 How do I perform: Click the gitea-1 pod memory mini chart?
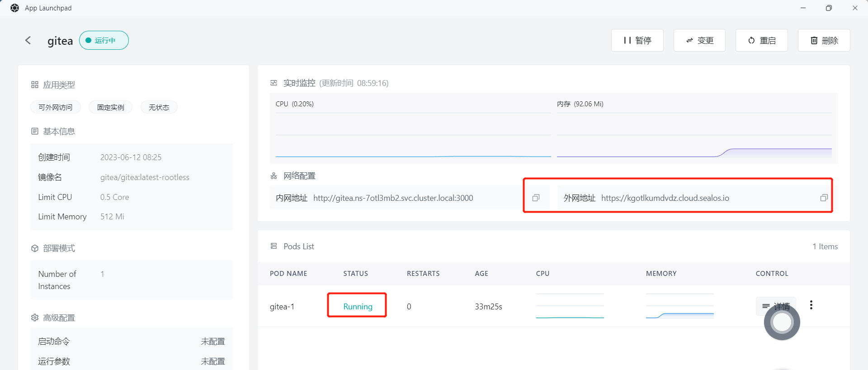(x=679, y=306)
